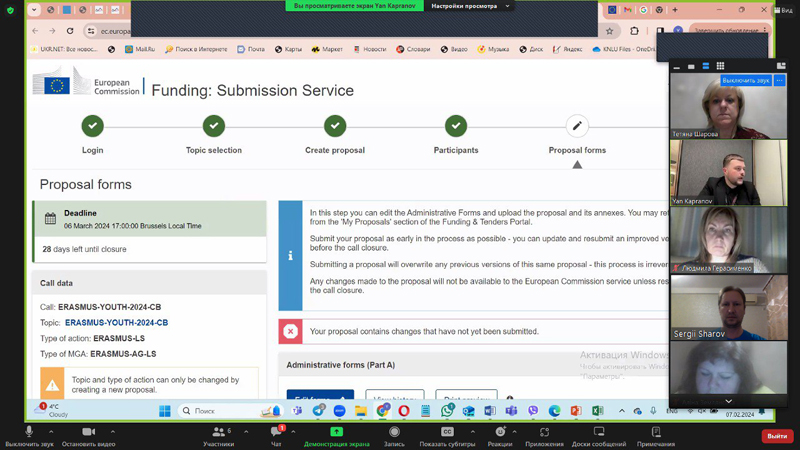Image resolution: width=800 pixels, height=450 pixels.
Task: Click the Proposal forms step label
Action: pos(577,150)
